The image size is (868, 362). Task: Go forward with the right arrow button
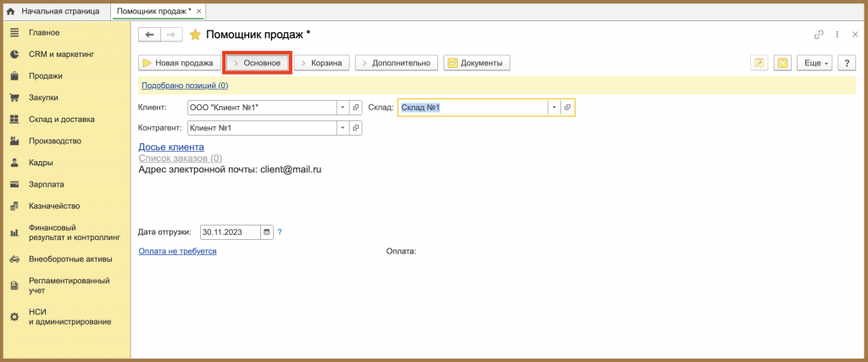click(x=171, y=34)
